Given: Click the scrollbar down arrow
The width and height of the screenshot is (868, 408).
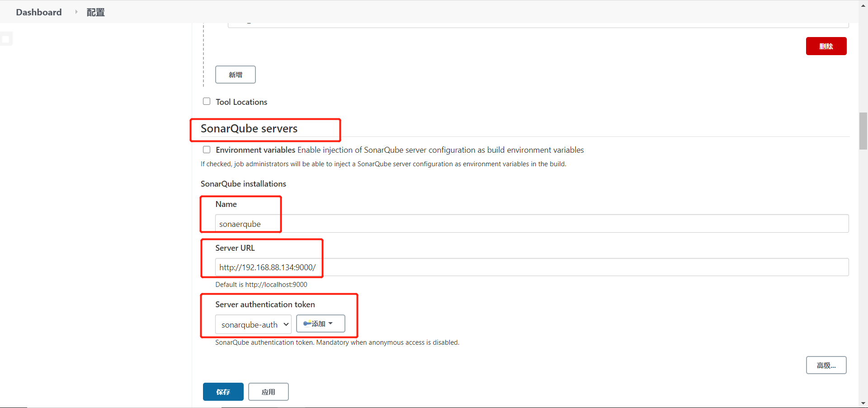Looking at the screenshot, I should point(863,403).
